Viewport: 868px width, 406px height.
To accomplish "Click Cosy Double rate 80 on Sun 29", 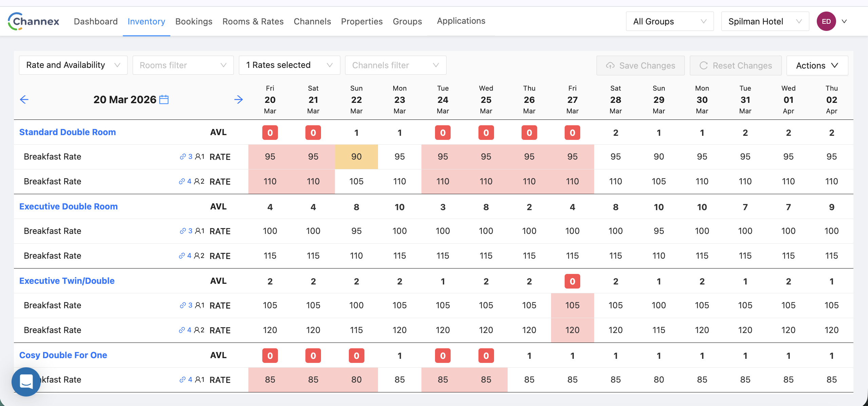I will 659,380.
